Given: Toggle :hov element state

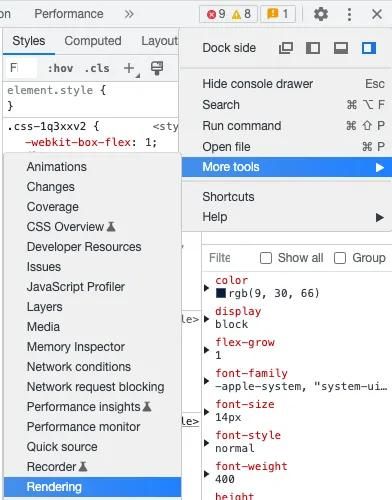Looking at the screenshot, I should [60, 68].
